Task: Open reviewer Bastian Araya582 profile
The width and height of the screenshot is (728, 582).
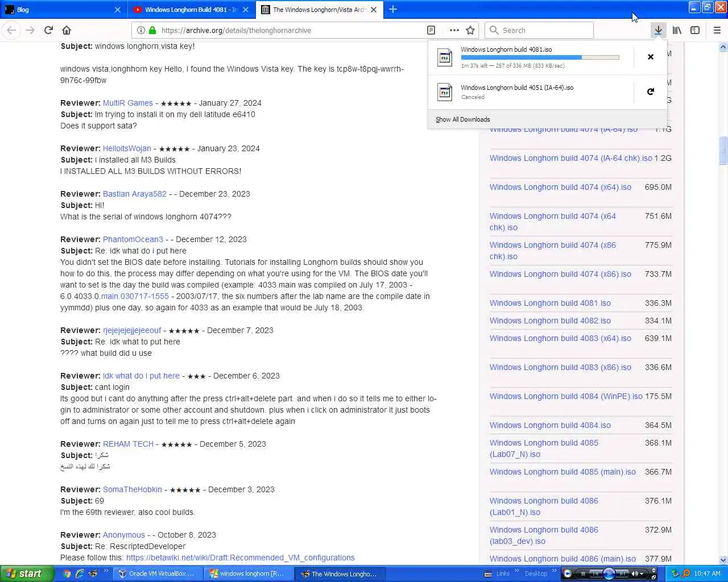Action: click(135, 194)
